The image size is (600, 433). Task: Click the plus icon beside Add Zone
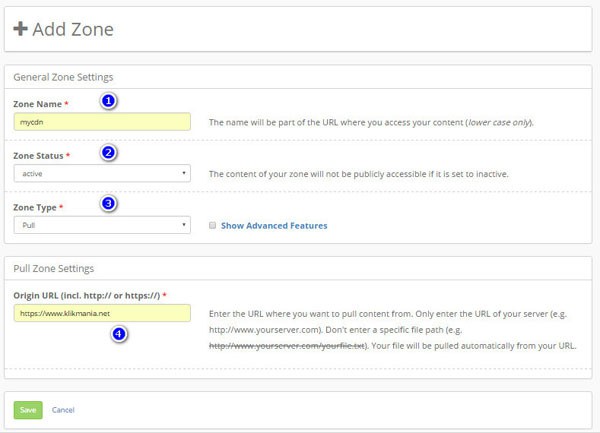coord(20,30)
